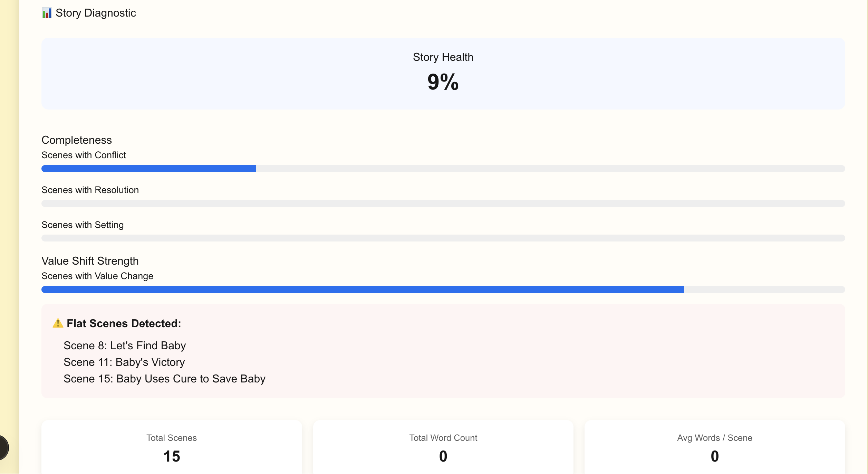Click the empty Scenes with Resolution bar
This screenshot has width=868, height=474.
(443, 203)
